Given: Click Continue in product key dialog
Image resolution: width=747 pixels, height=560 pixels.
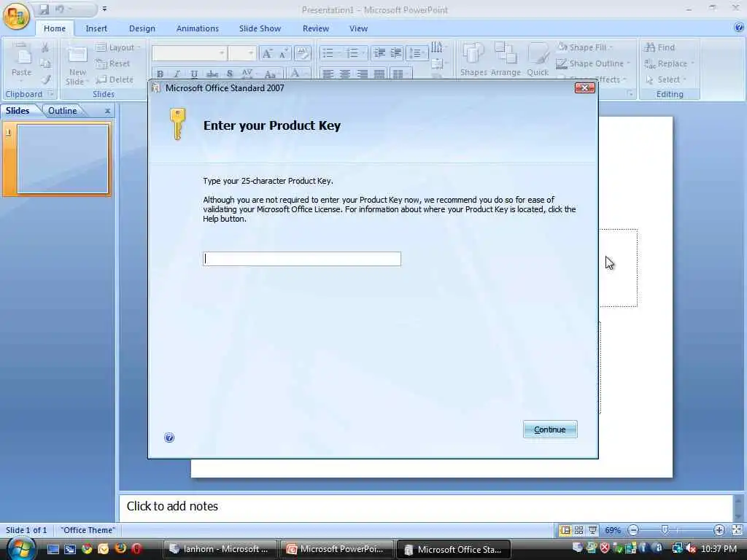Looking at the screenshot, I should (x=550, y=429).
